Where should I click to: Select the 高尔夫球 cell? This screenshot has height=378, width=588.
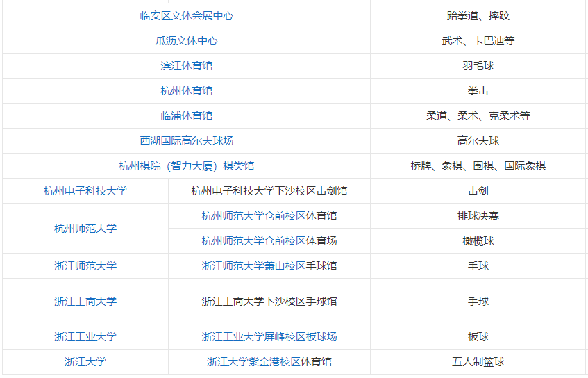coord(478,141)
